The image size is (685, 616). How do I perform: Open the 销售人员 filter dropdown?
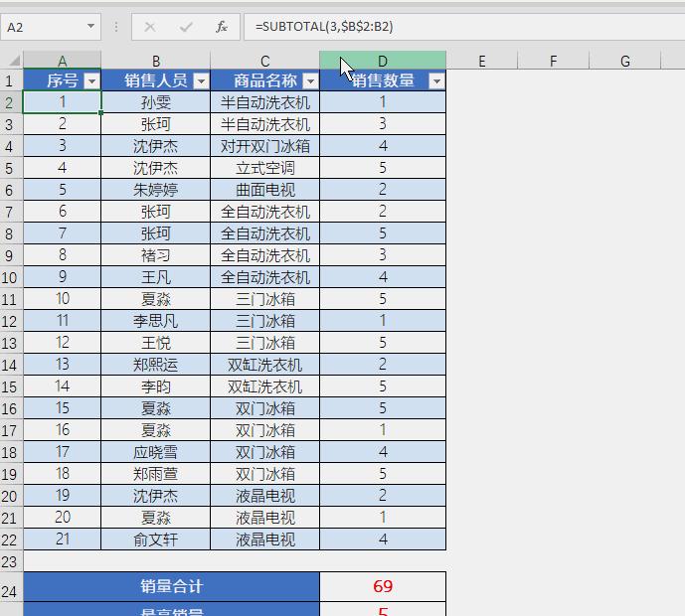(201, 80)
